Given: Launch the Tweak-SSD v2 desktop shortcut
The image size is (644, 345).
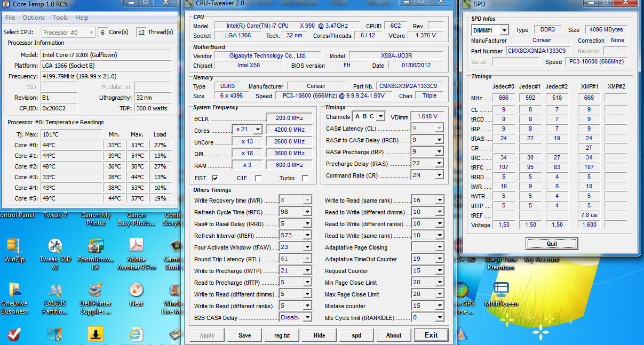Looking at the screenshot, I should tap(55, 246).
